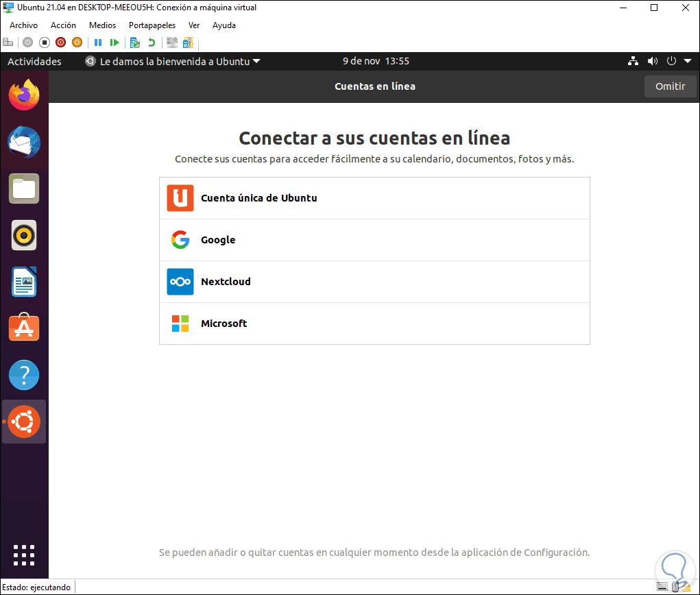The height and width of the screenshot is (595, 700).
Task: Click the Estado: ejecutando status text
Action: 36,587
